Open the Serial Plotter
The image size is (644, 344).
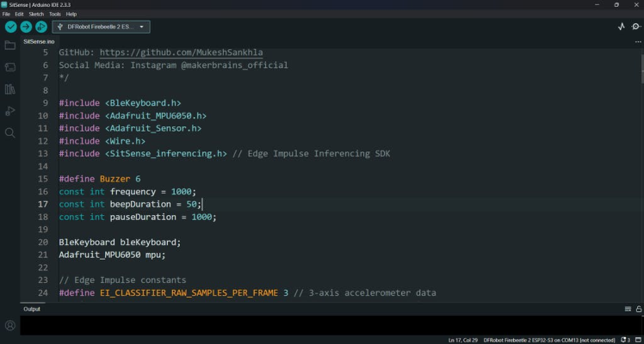click(622, 27)
